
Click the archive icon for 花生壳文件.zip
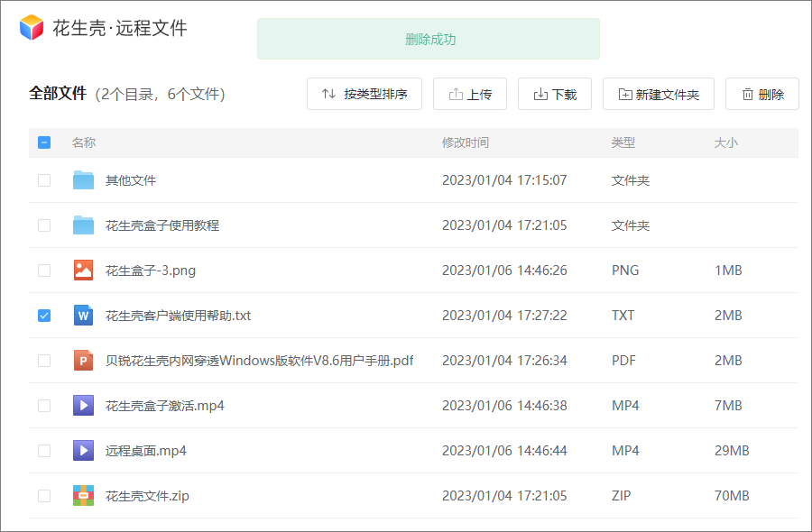pyautogui.click(x=83, y=495)
